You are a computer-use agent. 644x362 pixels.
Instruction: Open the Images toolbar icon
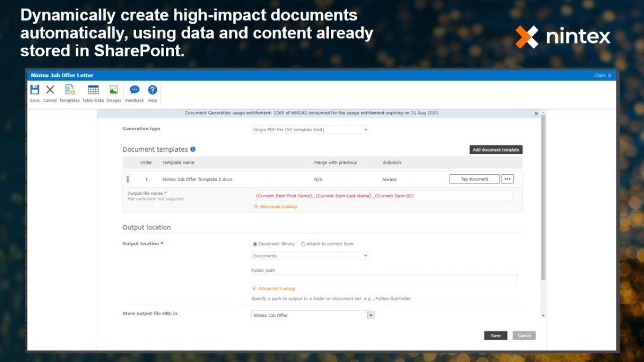click(x=114, y=93)
